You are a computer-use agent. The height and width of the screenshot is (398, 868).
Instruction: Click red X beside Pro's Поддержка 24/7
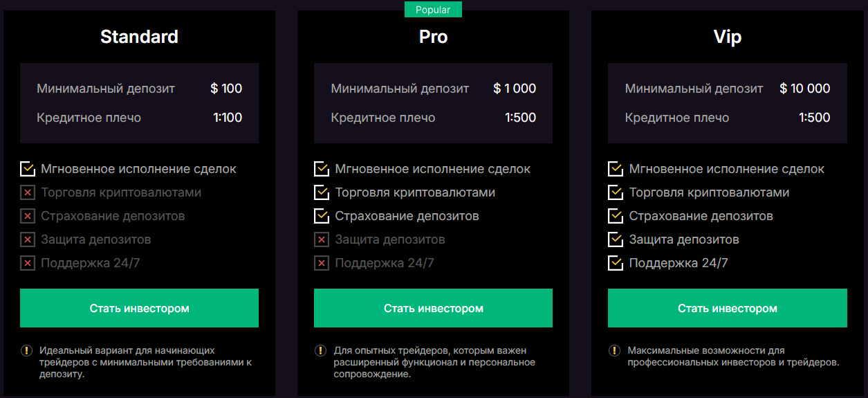coord(322,264)
